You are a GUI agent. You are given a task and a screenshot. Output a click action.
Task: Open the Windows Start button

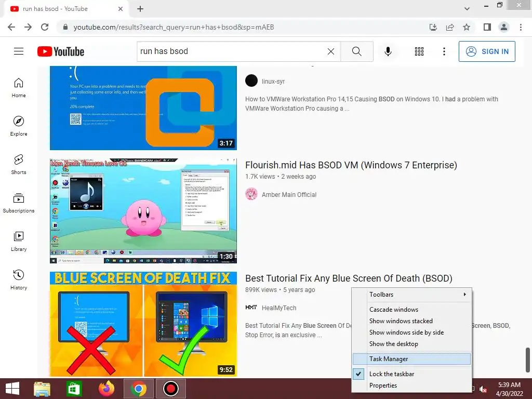12,389
